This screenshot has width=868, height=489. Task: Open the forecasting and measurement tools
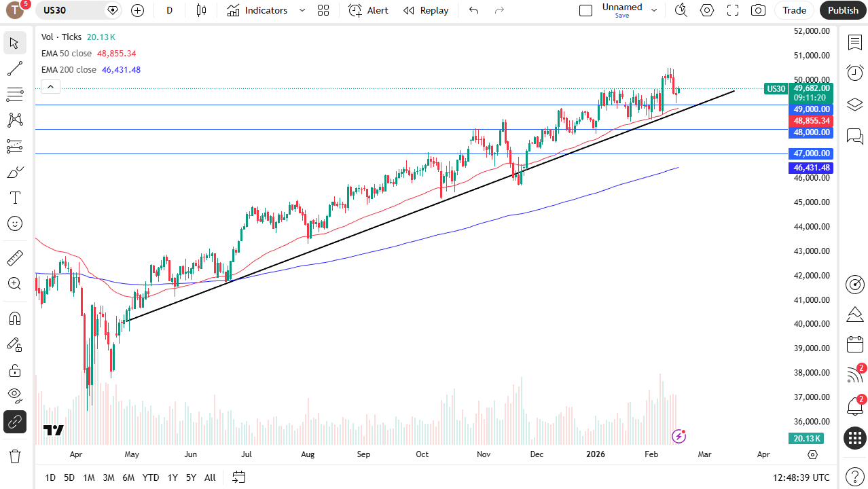[x=15, y=146]
